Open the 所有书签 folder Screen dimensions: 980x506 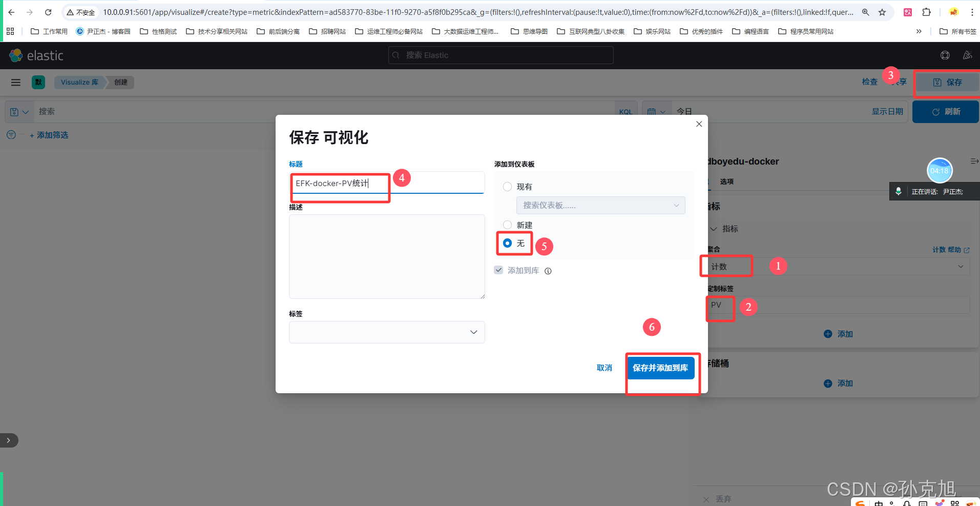click(958, 31)
